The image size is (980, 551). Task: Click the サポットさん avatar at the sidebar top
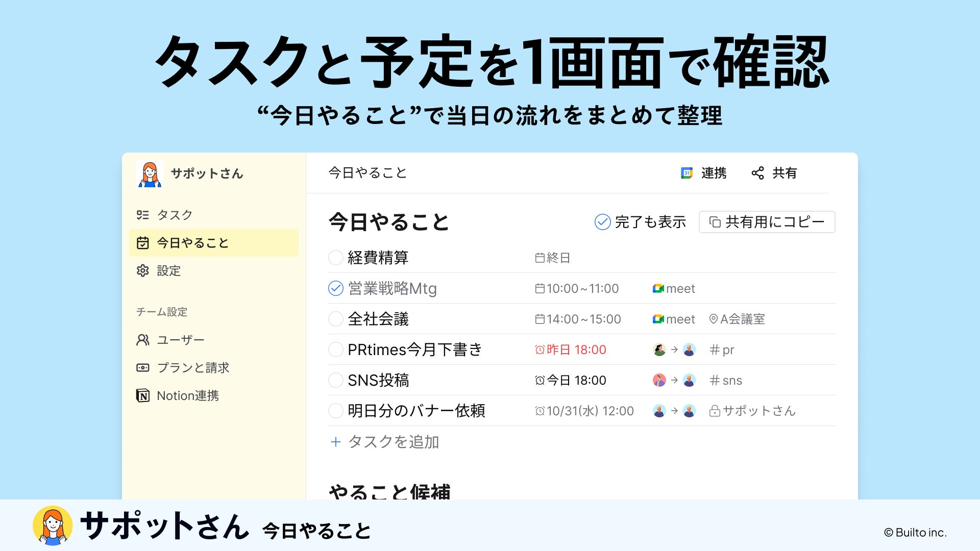150,174
